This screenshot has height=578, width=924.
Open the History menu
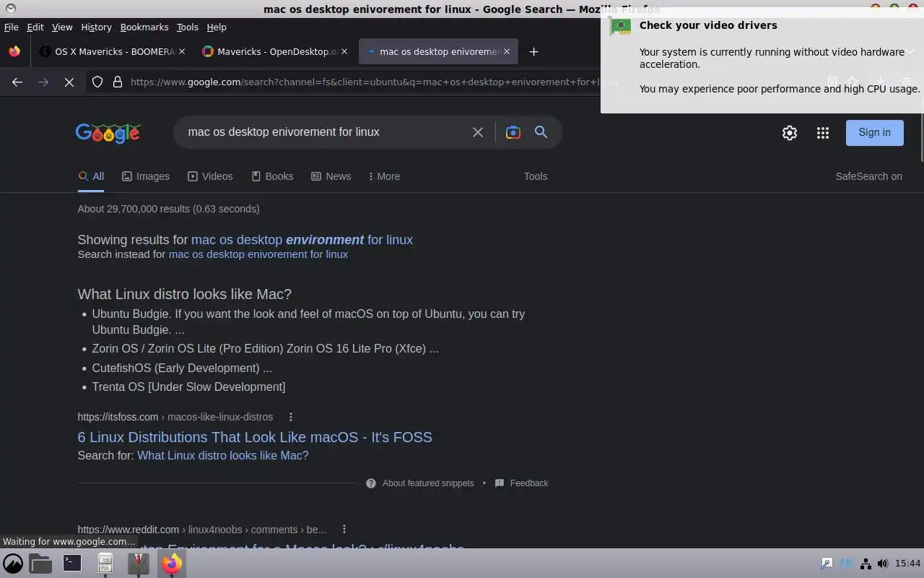click(x=96, y=27)
